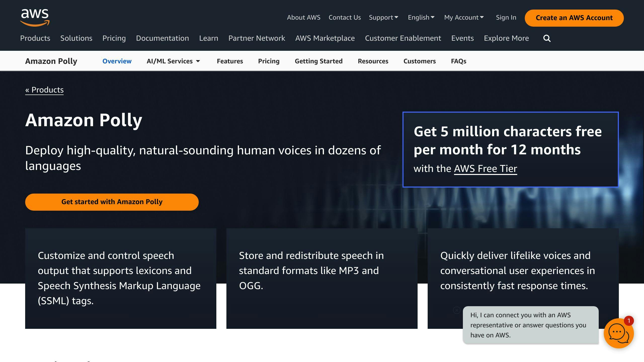Screen dimensions: 644x362
Task: Select the Features tab
Action: coord(230,61)
